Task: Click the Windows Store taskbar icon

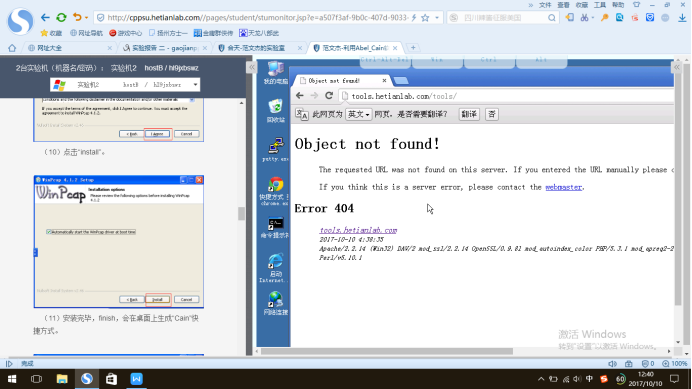Action: [x=112, y=379]
